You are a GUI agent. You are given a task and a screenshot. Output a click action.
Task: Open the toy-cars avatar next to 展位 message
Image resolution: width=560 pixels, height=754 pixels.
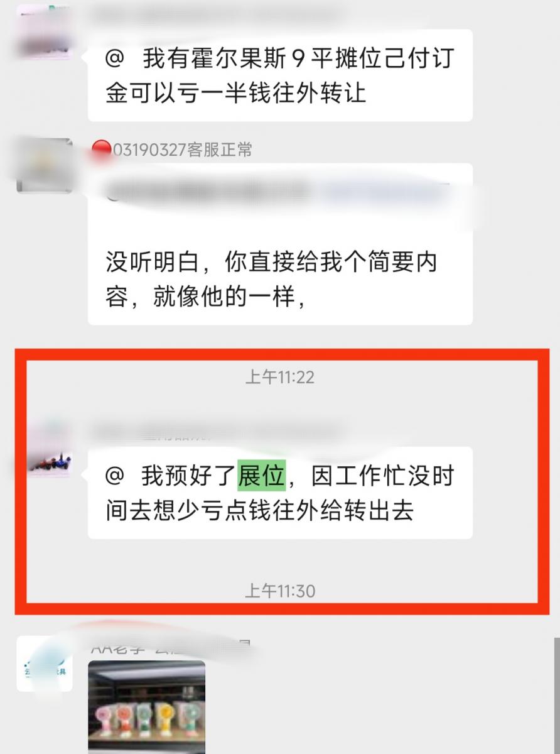[x=49, y=449]
